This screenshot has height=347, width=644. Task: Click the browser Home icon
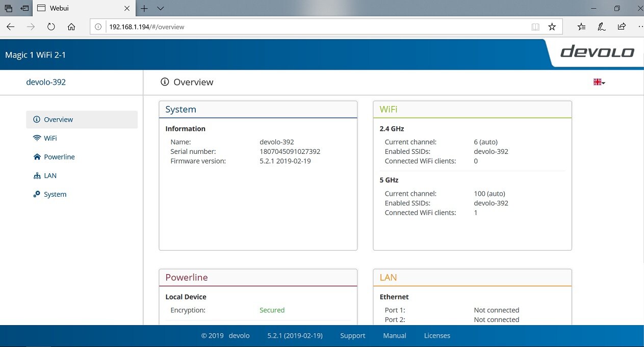(x=71, y=27)
